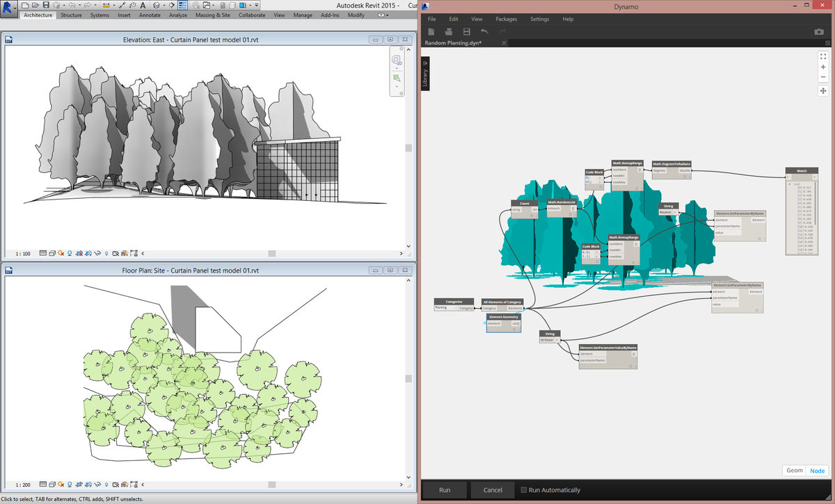The height and width of the screenshot is (504, 835).
Task: Select the Text tool (A icon) in Revit
Action: 143,5
